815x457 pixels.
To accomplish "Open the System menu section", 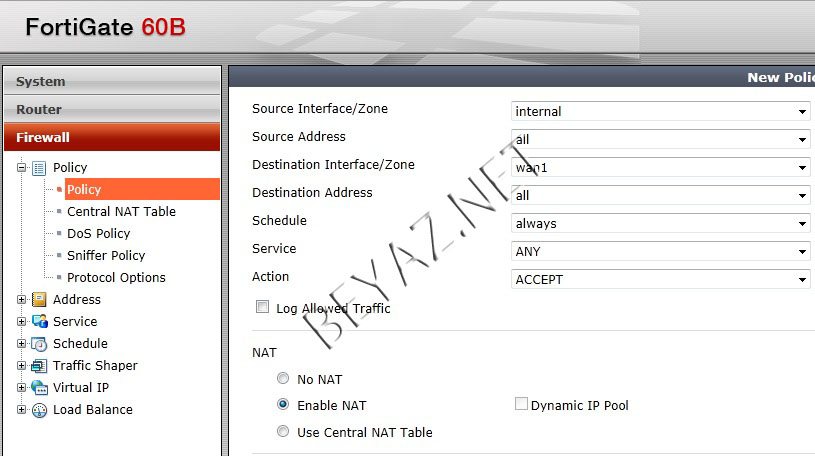I will pos(112,82).
